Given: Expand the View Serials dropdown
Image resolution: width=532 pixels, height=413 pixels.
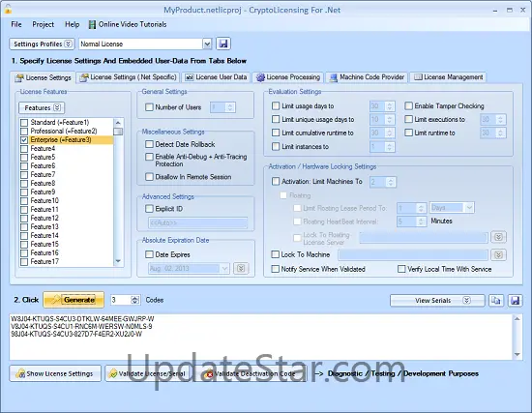Looking at the screenshot, I should (437, 301).
